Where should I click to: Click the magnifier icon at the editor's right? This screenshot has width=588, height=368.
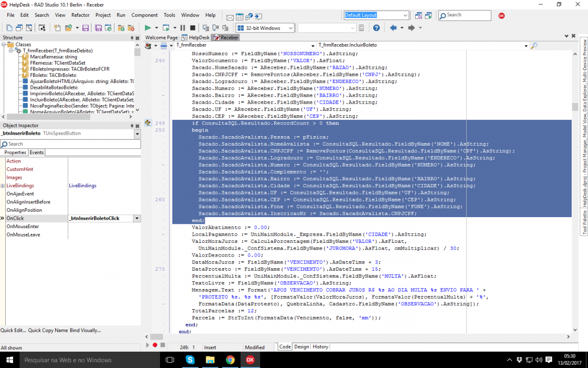(534, 45)
